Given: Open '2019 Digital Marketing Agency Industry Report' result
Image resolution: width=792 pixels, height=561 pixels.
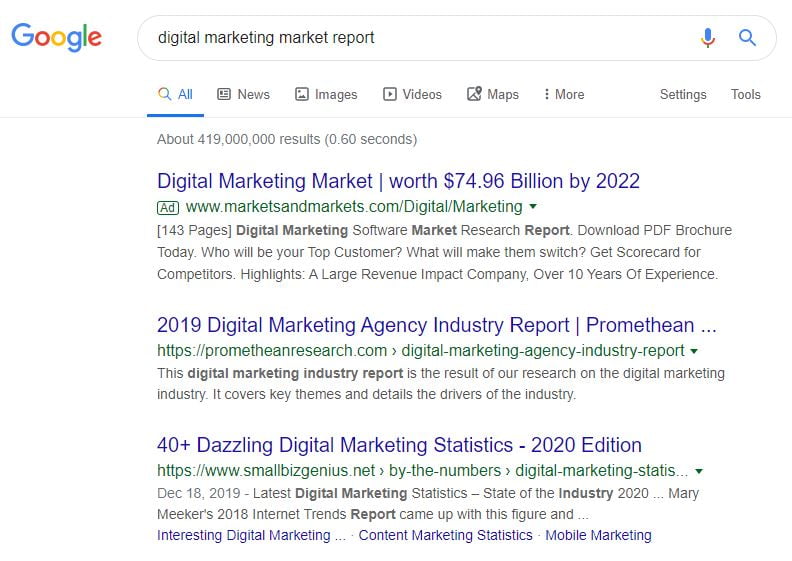Looking at the screenshot, I should (437, 325).
